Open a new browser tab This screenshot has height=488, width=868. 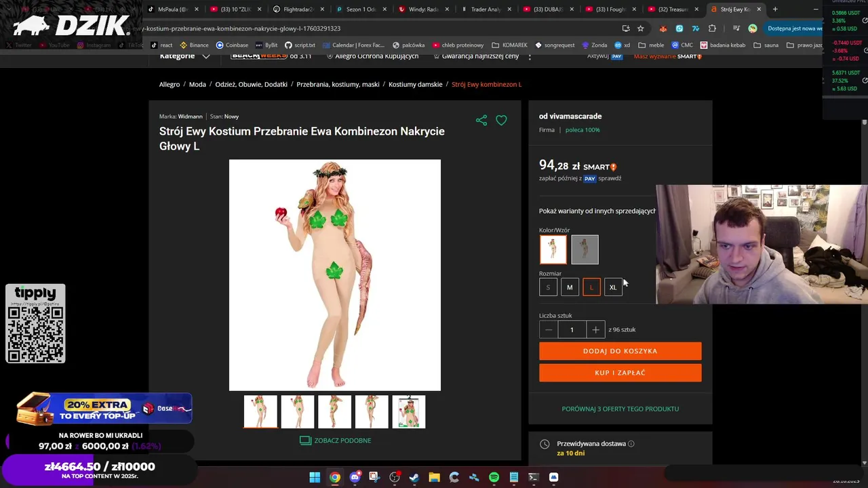pos(775,9)
